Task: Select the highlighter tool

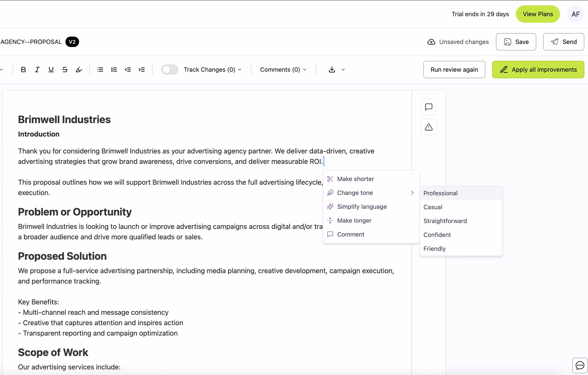Action: pyautogui.click(x=79, y=70)
